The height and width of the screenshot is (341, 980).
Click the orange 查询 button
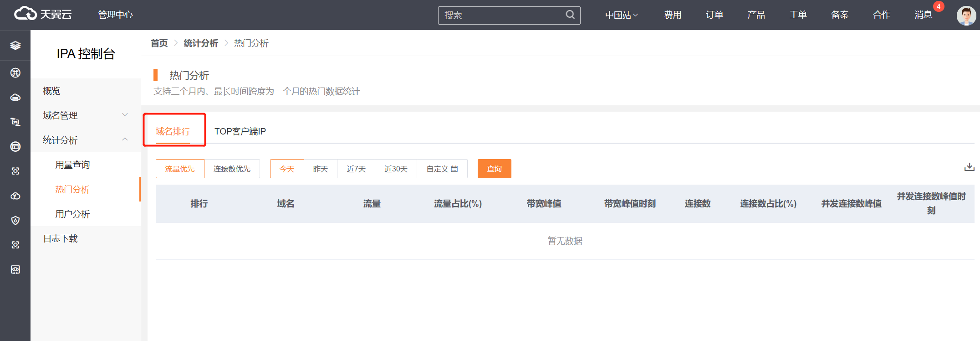pyautogui.click(x=494, y=169)
